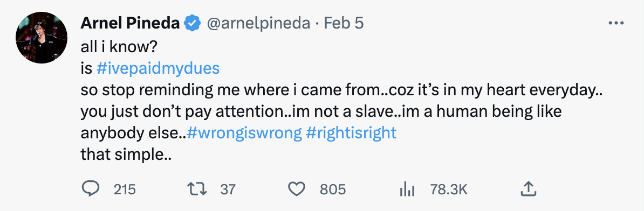
Task: Retweet this post using the retweet icon
Action: click(198, 189)
